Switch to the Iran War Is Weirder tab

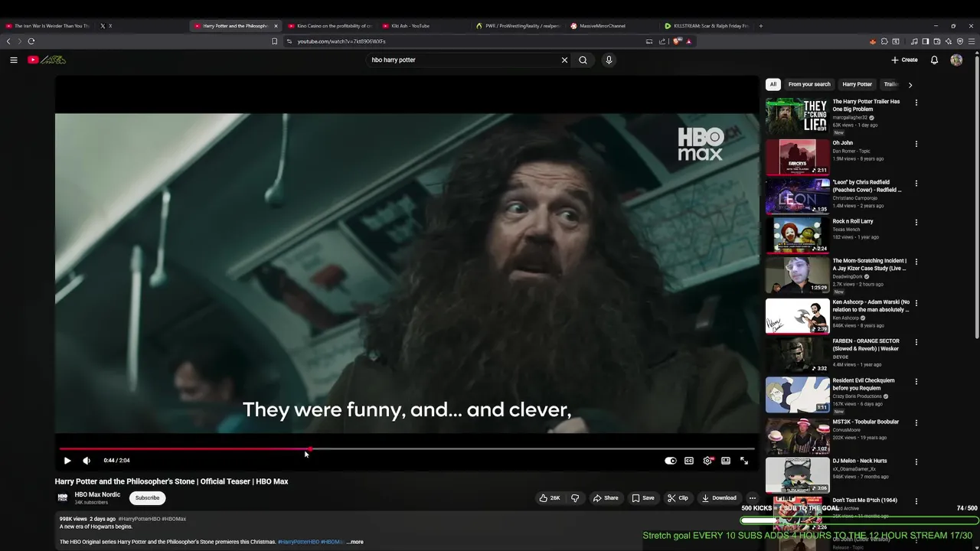click(47, 26)
